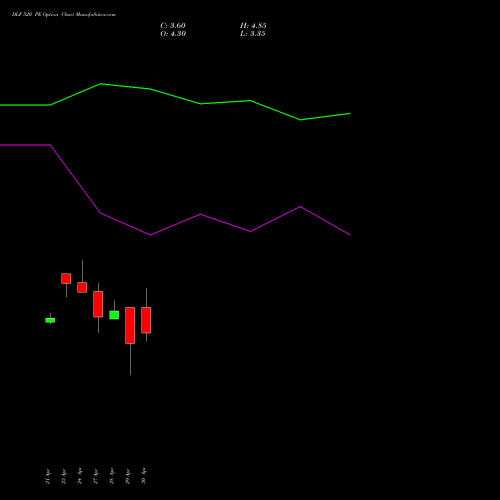Image resolution: width=500 pixels, height=500 pixels.
Task: Select the green indicator line
Action: click(x=175, y=102)
